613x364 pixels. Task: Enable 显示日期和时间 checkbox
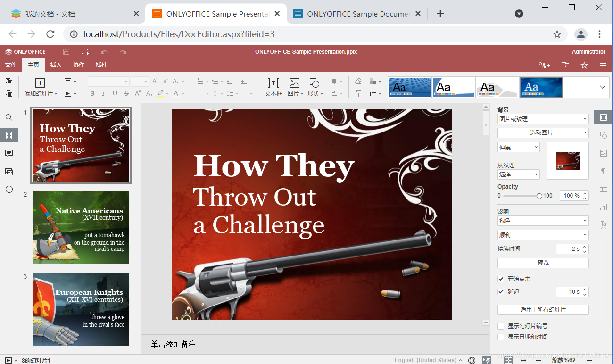(x=501, y=337)
